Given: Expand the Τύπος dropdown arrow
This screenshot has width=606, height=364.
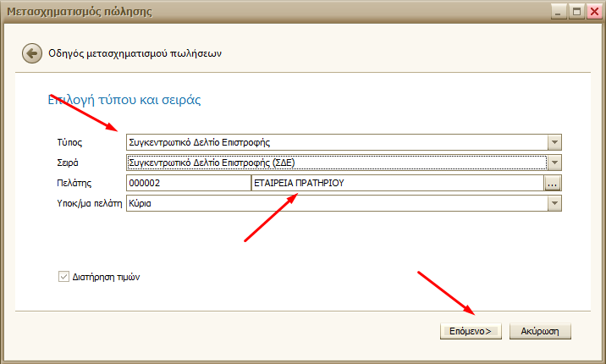Looking at the screenshot, I should click(x=554, y=142).
